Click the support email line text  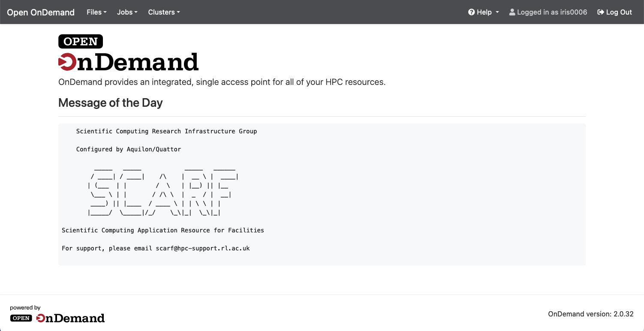point(156,248)
